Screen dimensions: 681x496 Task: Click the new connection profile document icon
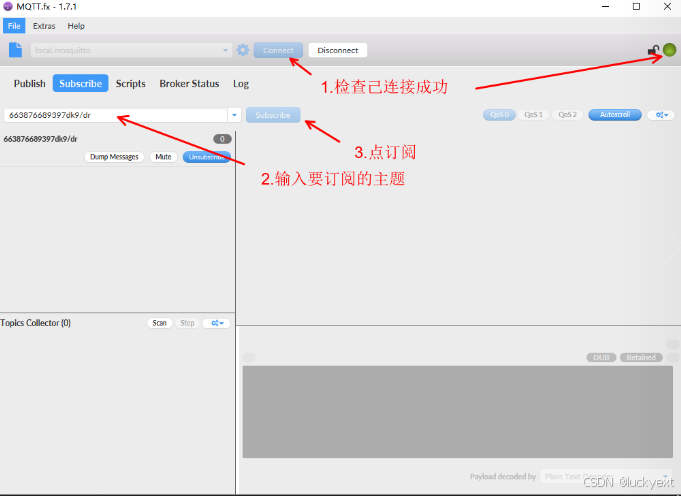[15, 50]
